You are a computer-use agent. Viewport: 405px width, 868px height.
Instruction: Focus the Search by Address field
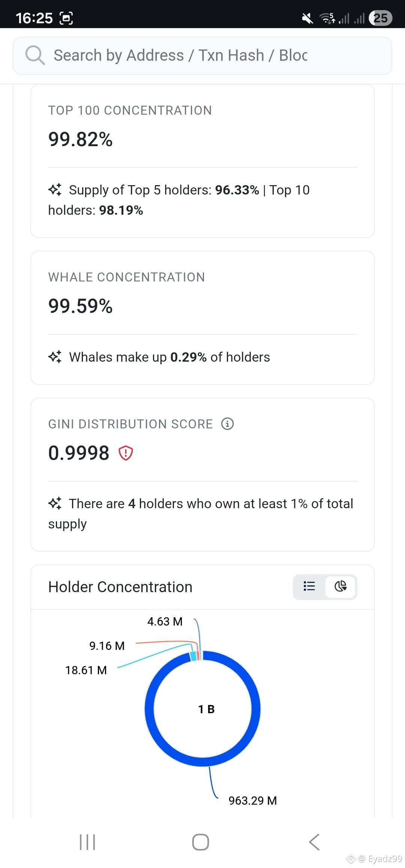pos(202,55)
